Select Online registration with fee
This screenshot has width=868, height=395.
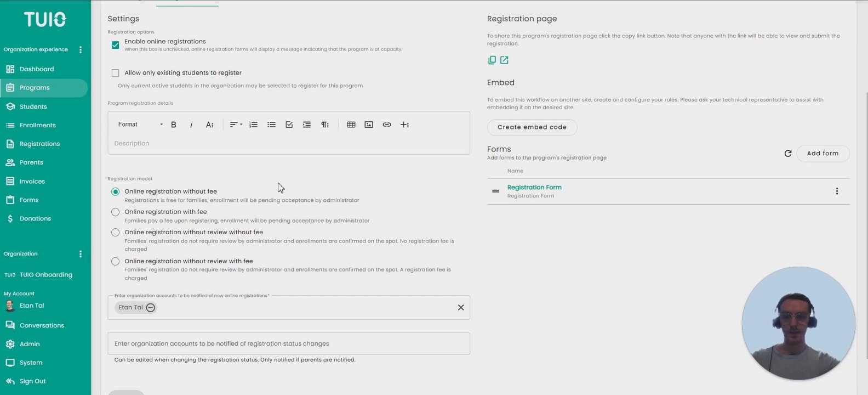tap(115, 212)
